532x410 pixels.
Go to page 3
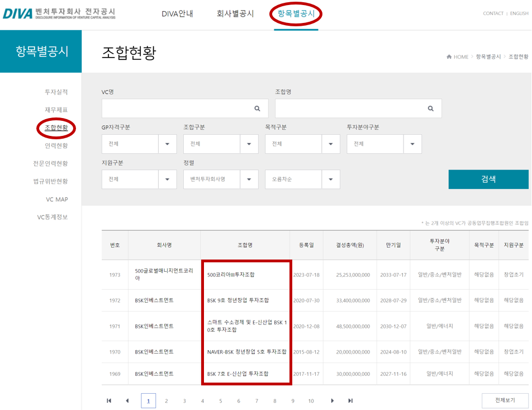pos(184,401)
